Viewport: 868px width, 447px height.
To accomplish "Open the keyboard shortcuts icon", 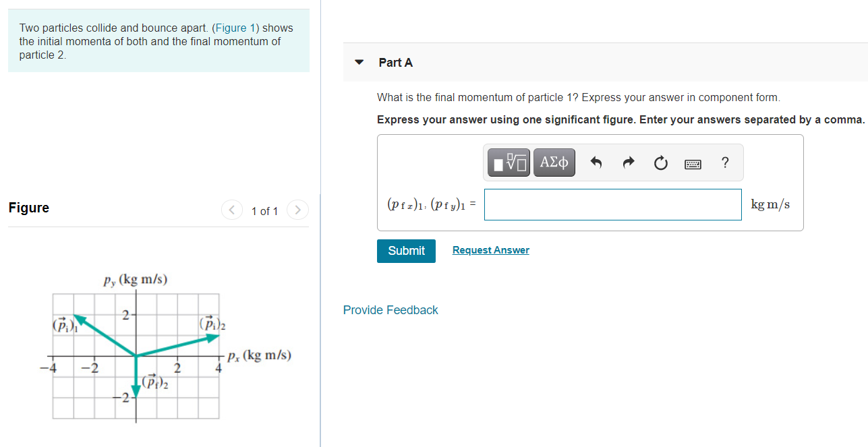I will coord(693,162).
